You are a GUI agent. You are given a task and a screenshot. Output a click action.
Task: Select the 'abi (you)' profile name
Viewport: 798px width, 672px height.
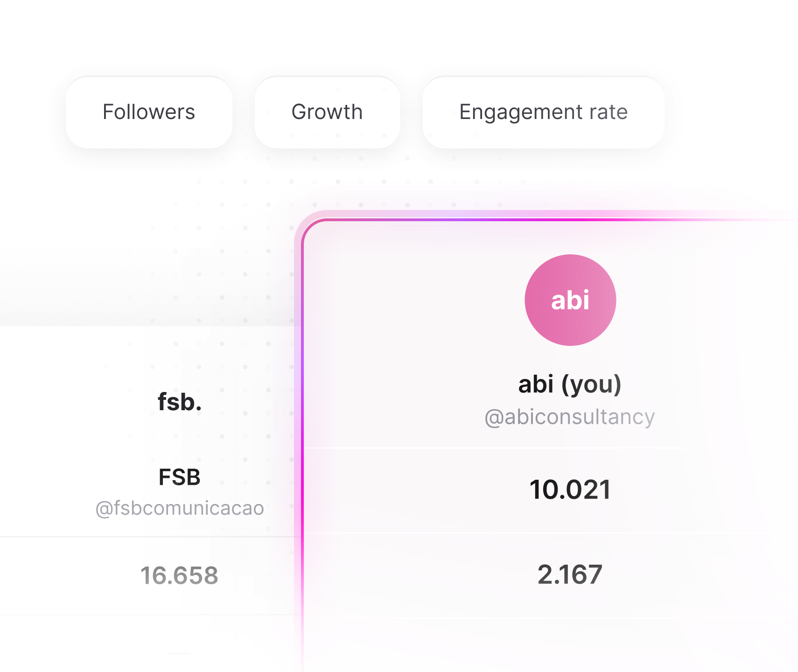[570, 385]
